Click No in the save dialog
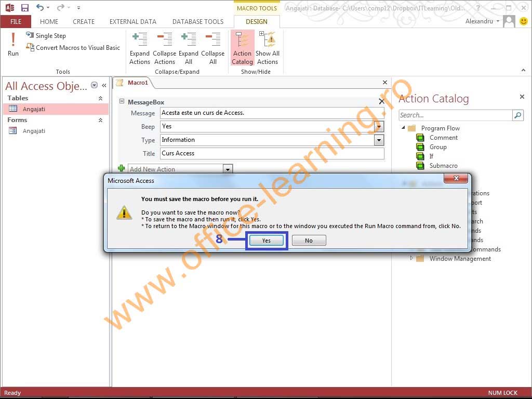Viewport: 532px width, 399px height. coord(309,241)
